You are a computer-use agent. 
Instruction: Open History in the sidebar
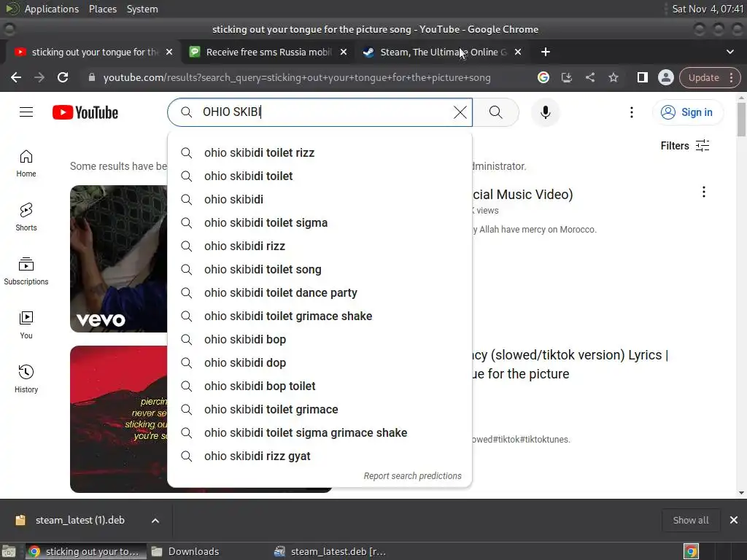(x=26, y=378)
